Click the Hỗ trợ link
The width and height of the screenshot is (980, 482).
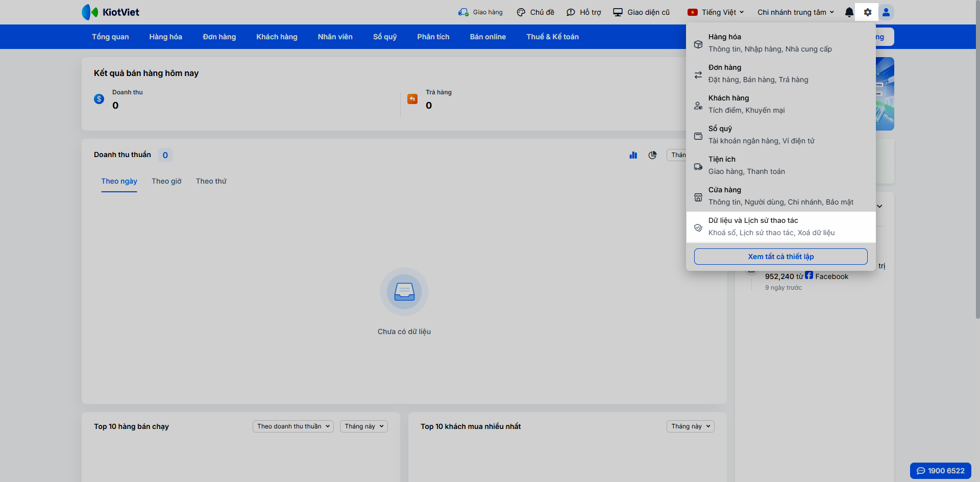pyautogui.click(x=591, y=12)
